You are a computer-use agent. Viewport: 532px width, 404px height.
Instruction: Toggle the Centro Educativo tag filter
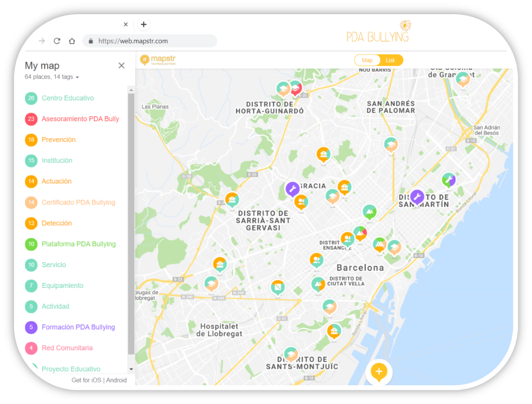coord(67,98)
